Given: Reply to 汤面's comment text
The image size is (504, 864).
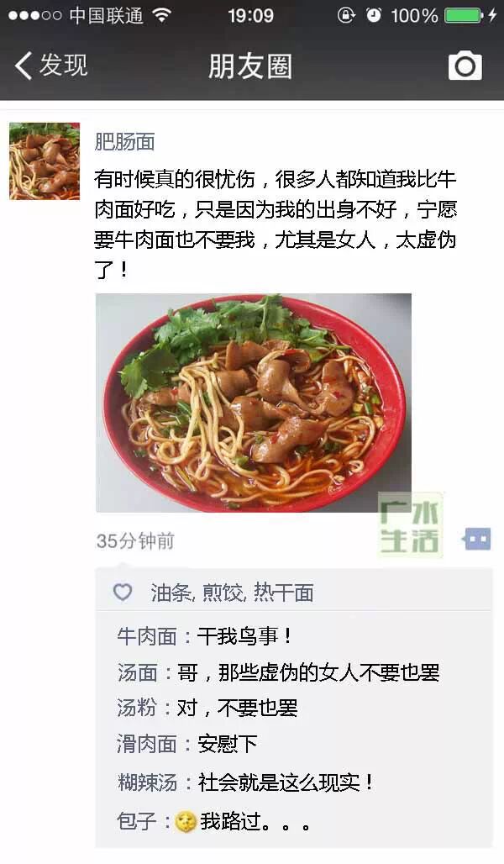Looking at the screenshot, I should [308, 673].
